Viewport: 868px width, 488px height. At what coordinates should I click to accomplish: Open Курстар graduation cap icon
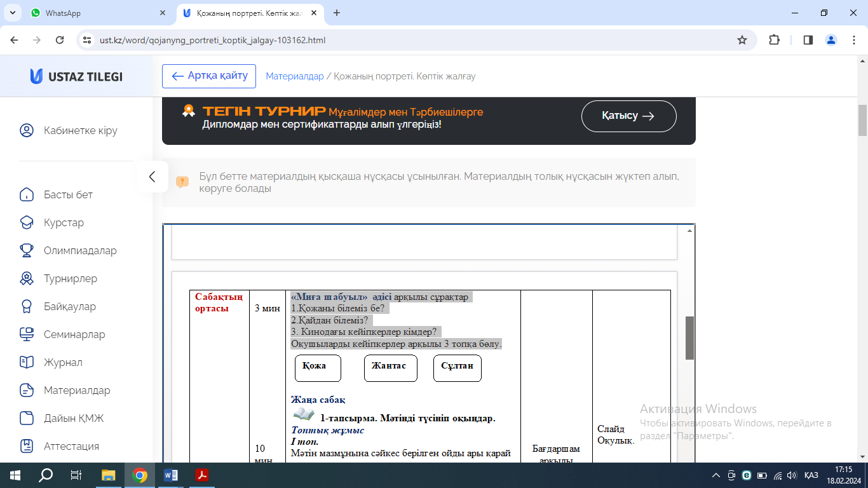(x=27, y=222)
